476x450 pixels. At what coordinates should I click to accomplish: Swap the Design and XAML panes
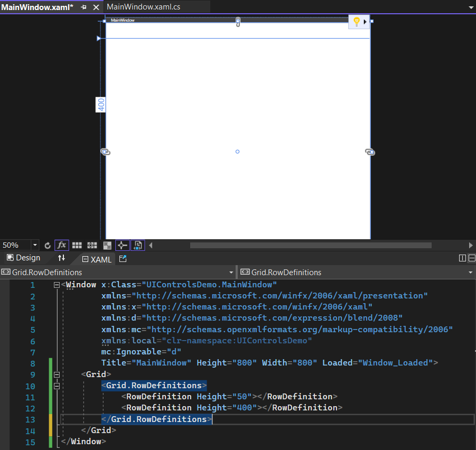[62, 258]
